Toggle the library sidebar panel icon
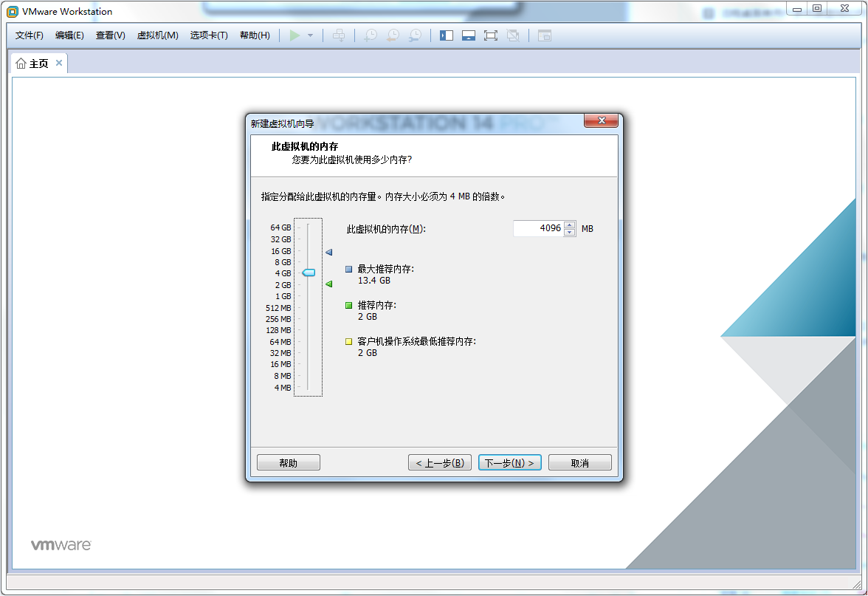868x596 pixels. point(447,35)
